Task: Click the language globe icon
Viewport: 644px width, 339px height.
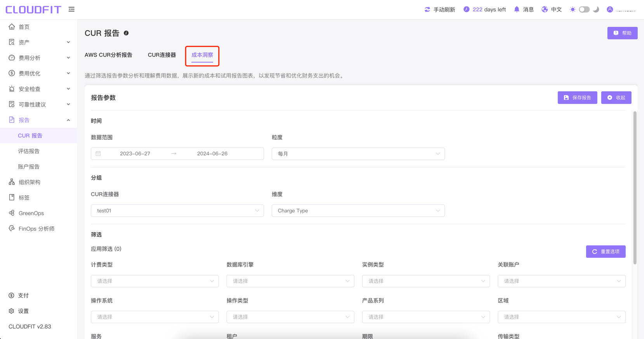Action: coord(545,9)
